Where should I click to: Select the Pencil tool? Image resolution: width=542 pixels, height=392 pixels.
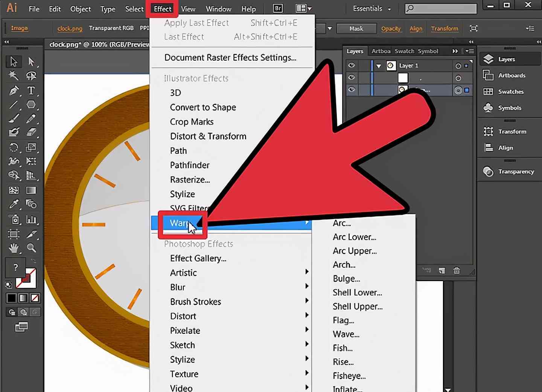[x=31, y=119]
